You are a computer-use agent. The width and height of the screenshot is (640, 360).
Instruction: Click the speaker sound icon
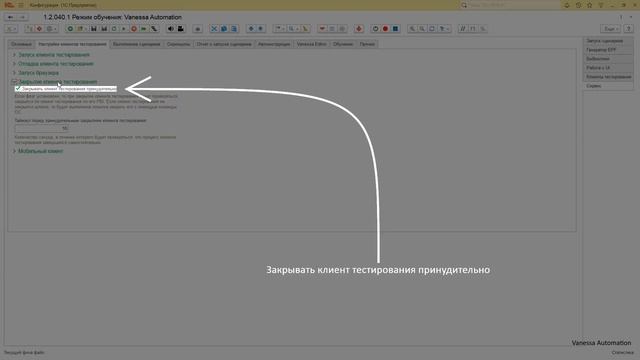click(171, 29)
